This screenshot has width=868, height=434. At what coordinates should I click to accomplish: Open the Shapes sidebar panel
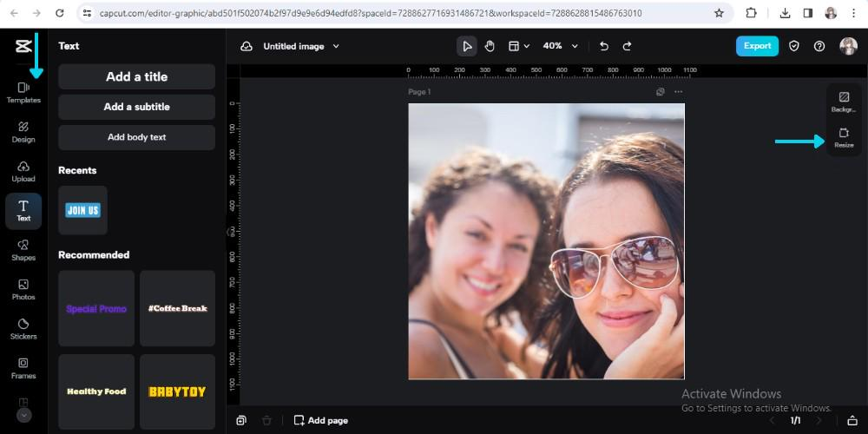[x=23, y=250]
